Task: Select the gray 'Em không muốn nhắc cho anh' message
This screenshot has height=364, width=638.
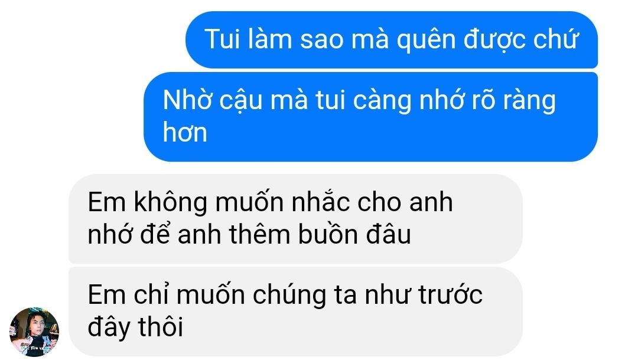Action: coord(295,218)
